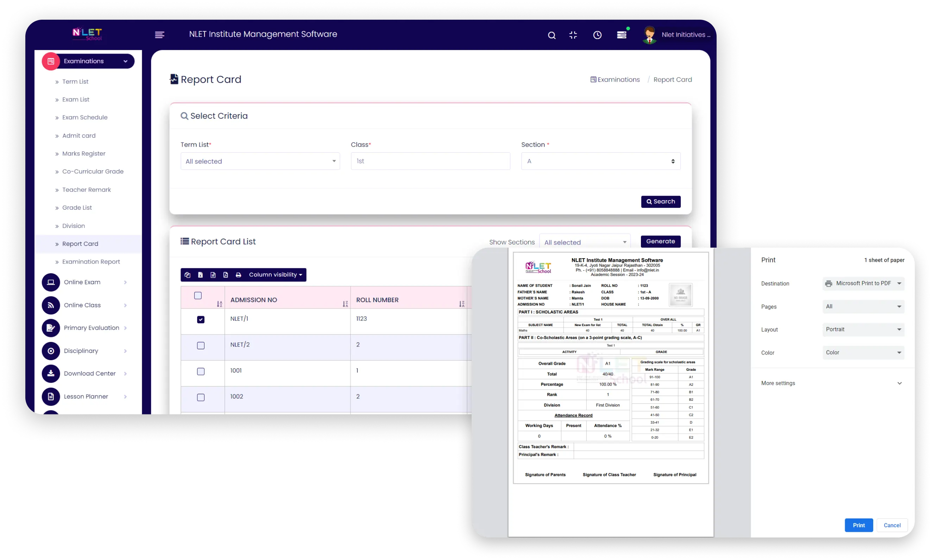Screen dimensions: 932x560
Task: Toggle the select-all header checkbox
Action: click(198, 295)
